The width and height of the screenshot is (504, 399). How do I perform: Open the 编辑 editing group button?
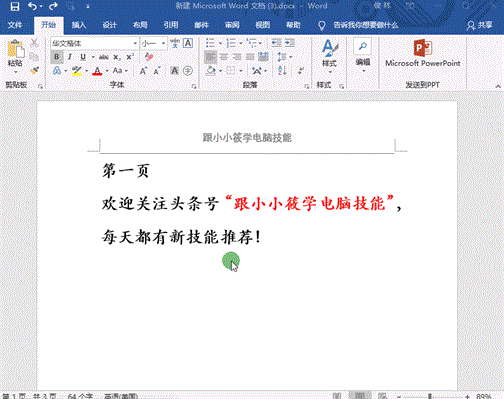pyautogui.click(x=362, y=54)
